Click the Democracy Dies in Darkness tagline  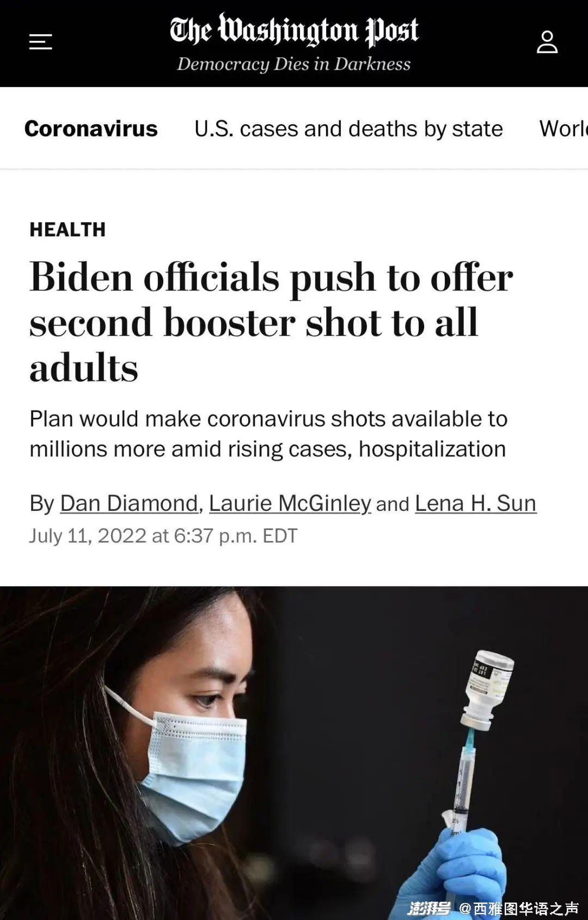coord(294,64)
